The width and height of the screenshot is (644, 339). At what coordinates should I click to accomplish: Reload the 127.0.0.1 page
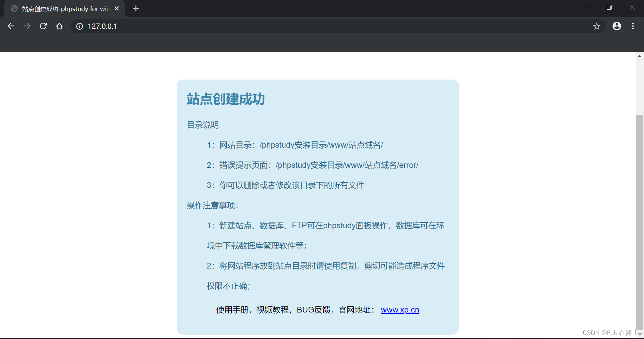43,26
